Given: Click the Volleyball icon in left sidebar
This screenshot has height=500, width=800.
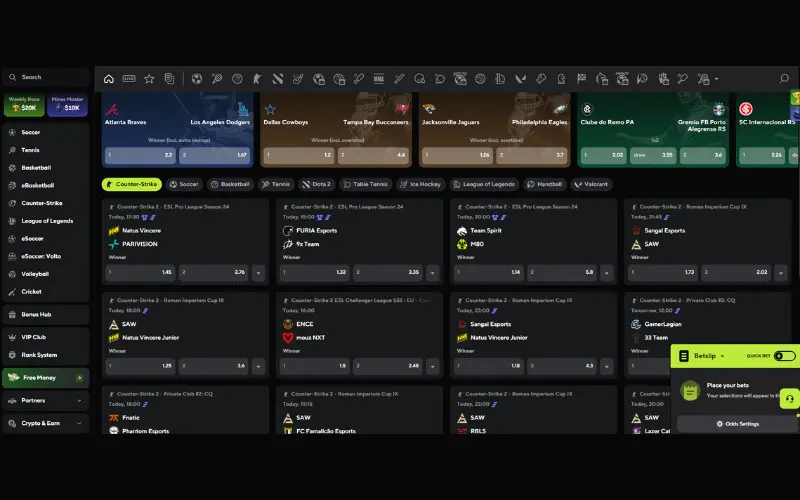Looking at the screenshot, I should 12,274.
